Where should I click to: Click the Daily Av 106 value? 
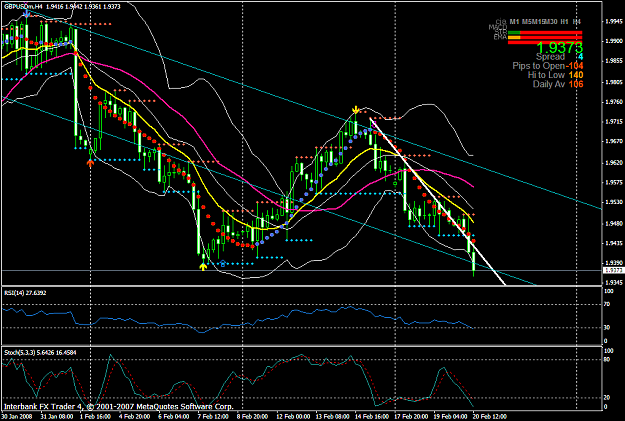[576, 84]
